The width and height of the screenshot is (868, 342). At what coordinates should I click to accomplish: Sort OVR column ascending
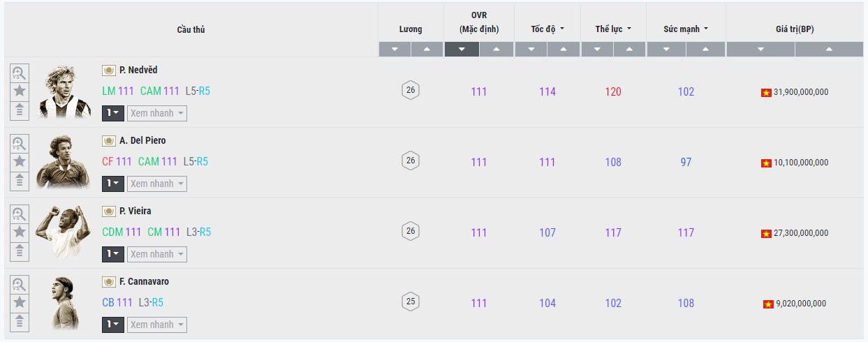point(496,50)
